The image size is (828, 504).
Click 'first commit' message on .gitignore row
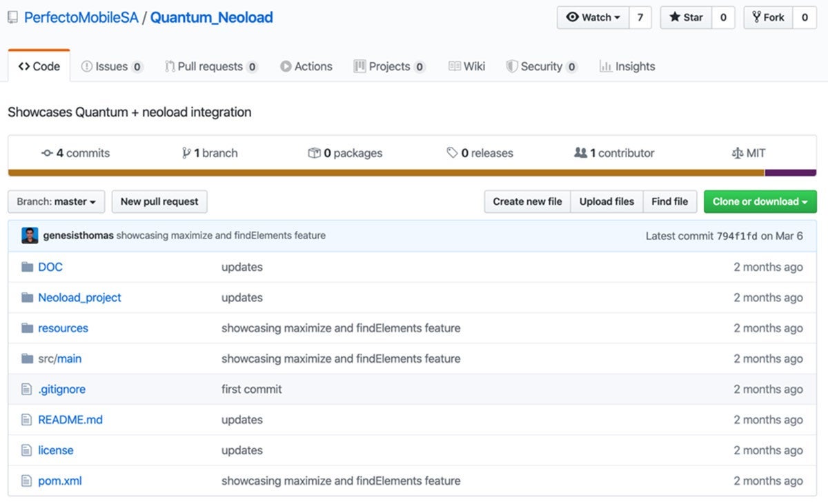(252, 389)
